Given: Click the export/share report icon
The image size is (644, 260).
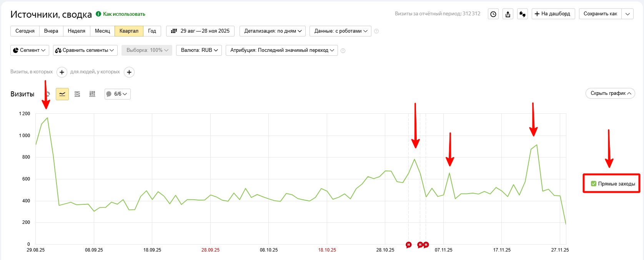Looking at the screenshot, I should tap(508, 14).
